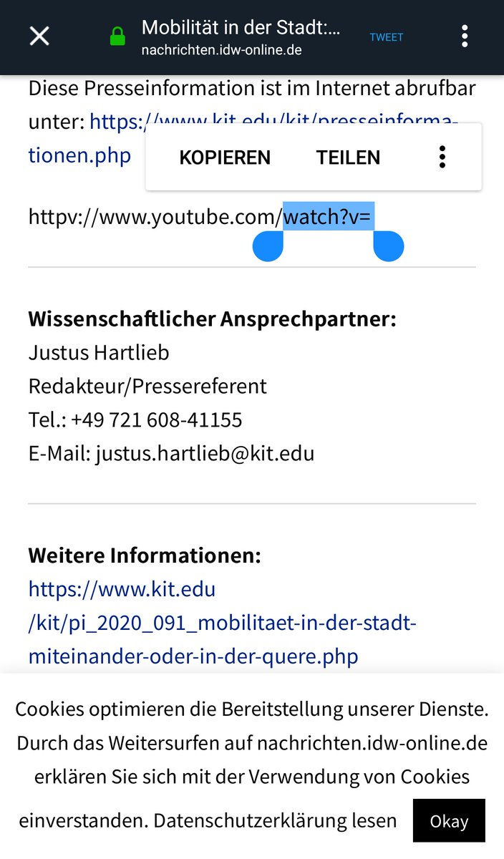Accept cookies with the Okay button

click(x=449, y=820)
